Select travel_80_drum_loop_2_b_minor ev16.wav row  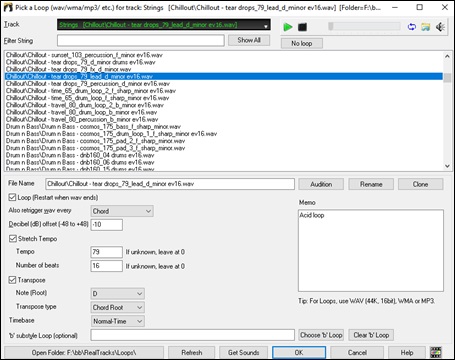tap(224, 105)
